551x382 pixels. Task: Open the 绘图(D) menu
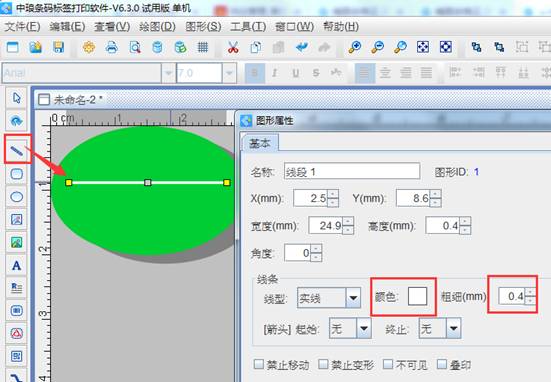pos(157,26)
